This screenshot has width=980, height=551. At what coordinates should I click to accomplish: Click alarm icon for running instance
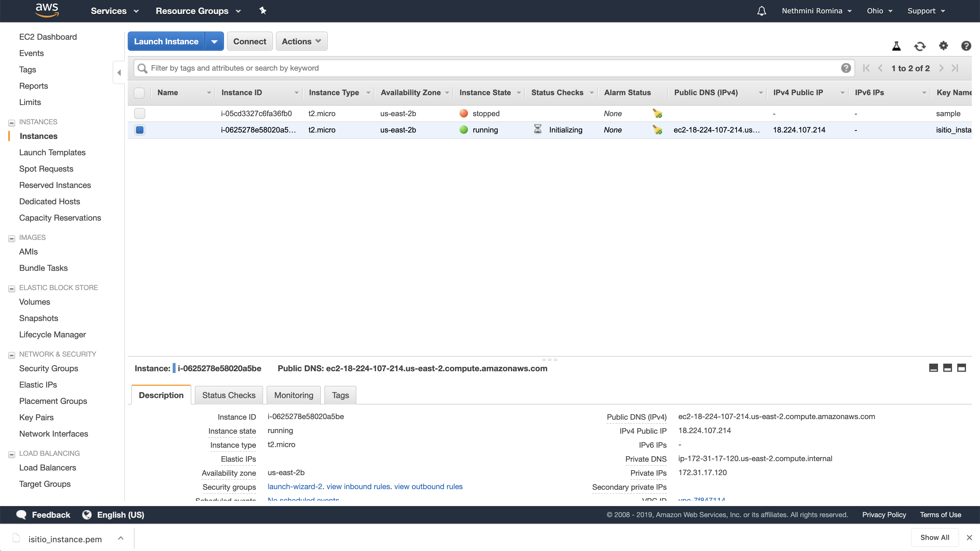pyautogui.click(x=657, y=130)
